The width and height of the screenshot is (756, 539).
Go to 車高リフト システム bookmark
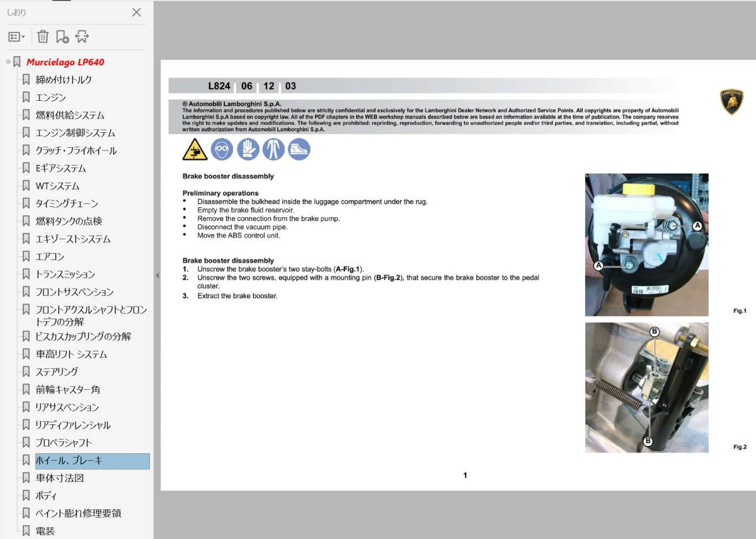[71, 354]
